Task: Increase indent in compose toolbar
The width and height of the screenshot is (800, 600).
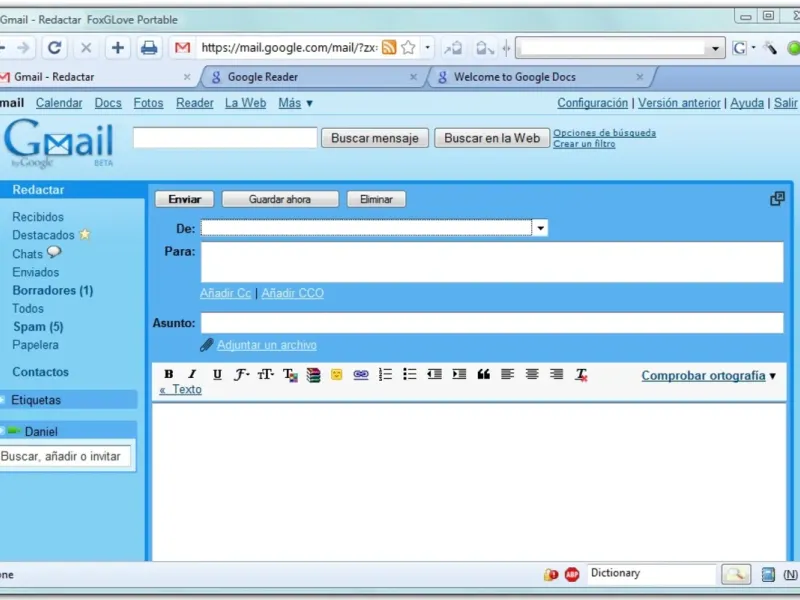Action: click(x=459, y=374)
